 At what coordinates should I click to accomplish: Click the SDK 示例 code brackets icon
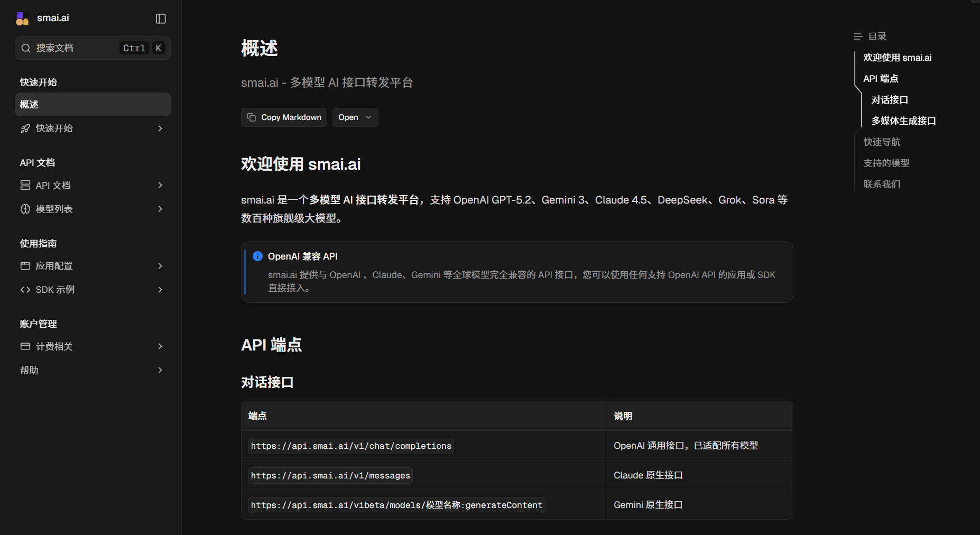click(25, 290)
